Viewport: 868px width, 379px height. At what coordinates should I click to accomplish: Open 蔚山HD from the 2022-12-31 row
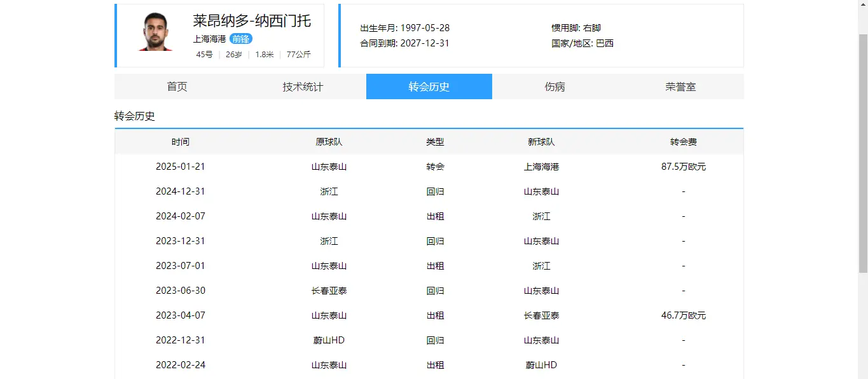329,340
